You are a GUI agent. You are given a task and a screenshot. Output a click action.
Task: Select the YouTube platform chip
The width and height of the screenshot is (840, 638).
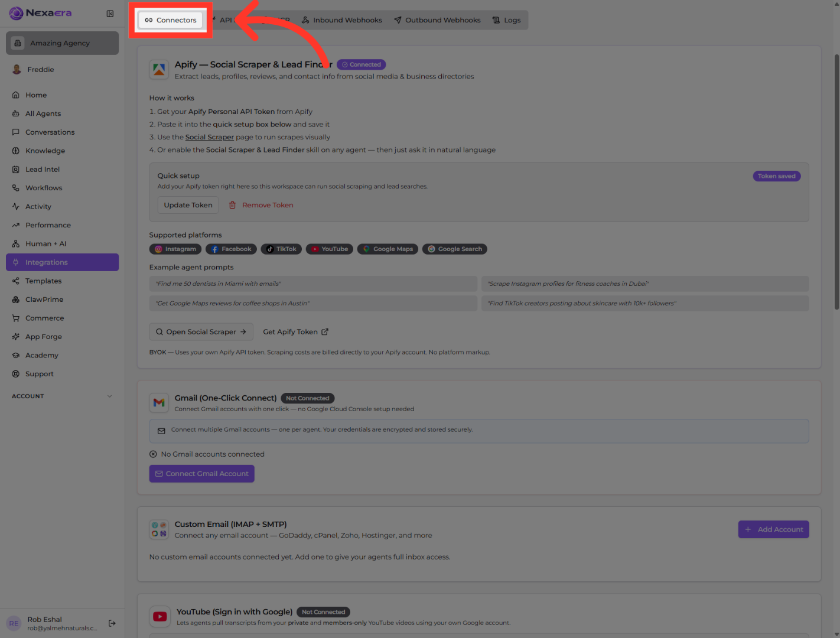point(330,249)
